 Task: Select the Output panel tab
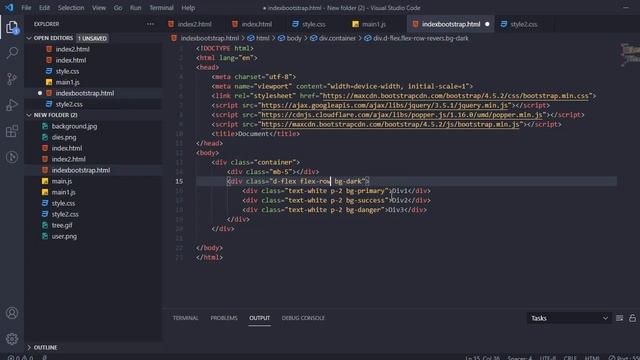260,318
